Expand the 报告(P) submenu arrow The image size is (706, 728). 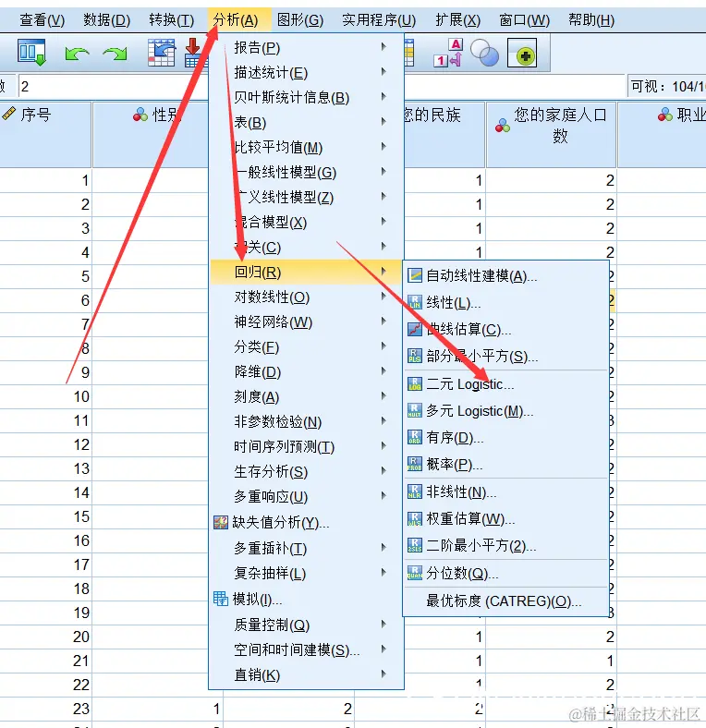click(383, 46)
